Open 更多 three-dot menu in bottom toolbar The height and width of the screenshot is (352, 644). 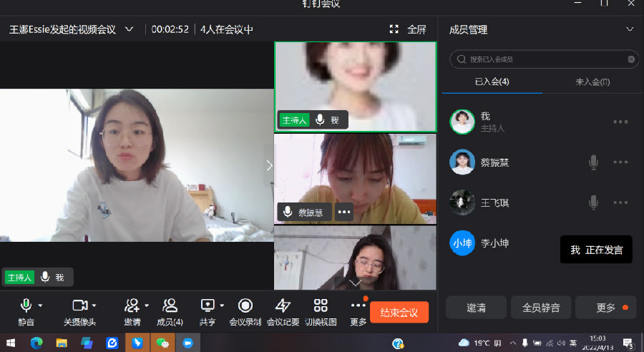pos(358,306)
